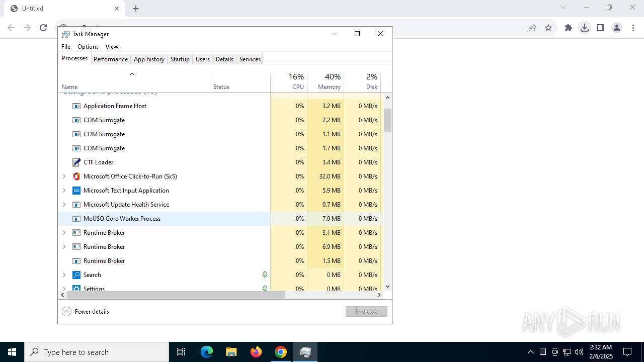Click the MoUSO Core Worker Process icon
The image size is (644, 362).
76,219
